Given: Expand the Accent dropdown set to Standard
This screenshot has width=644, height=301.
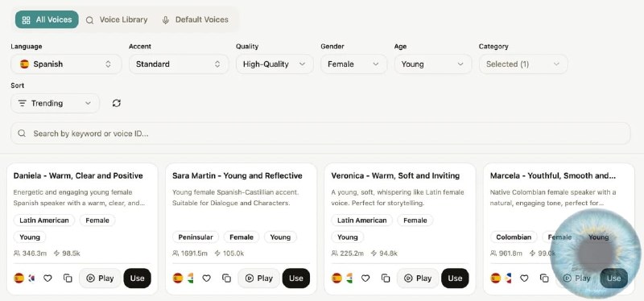Looking at the screenshot, I should [179, 64].
